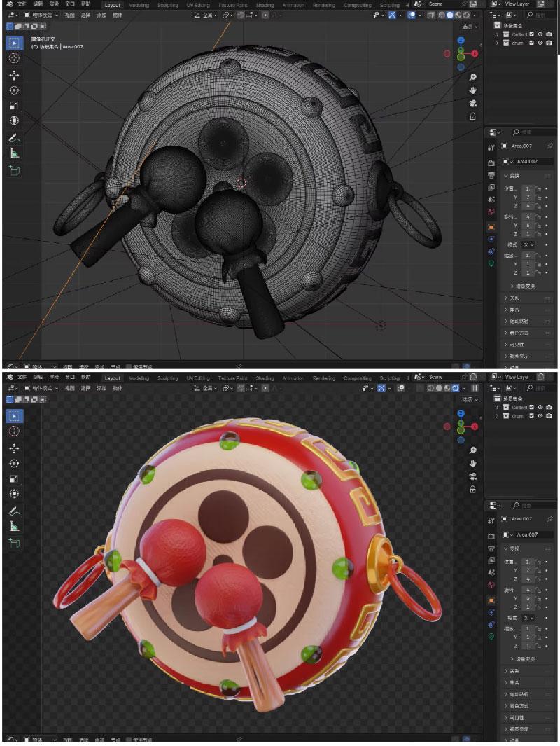Screen dimensions: 560x746
Task: Toggle camera view icon in the wireframe viewport
Action: (x=473, y=103)
